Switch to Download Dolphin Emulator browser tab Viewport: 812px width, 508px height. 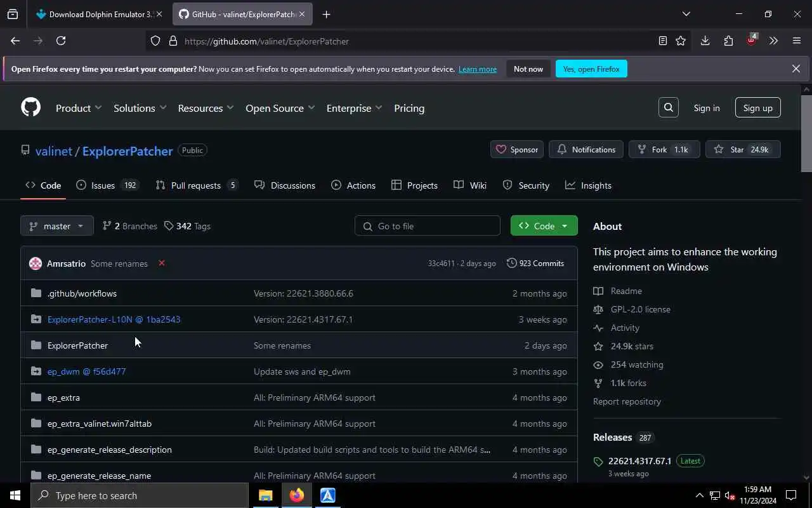99,14
